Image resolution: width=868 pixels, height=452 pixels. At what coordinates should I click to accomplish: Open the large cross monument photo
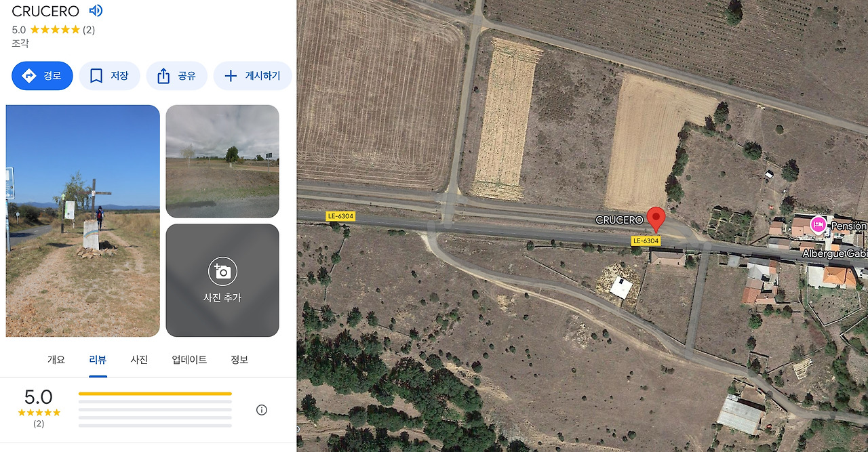click(83, 221)
